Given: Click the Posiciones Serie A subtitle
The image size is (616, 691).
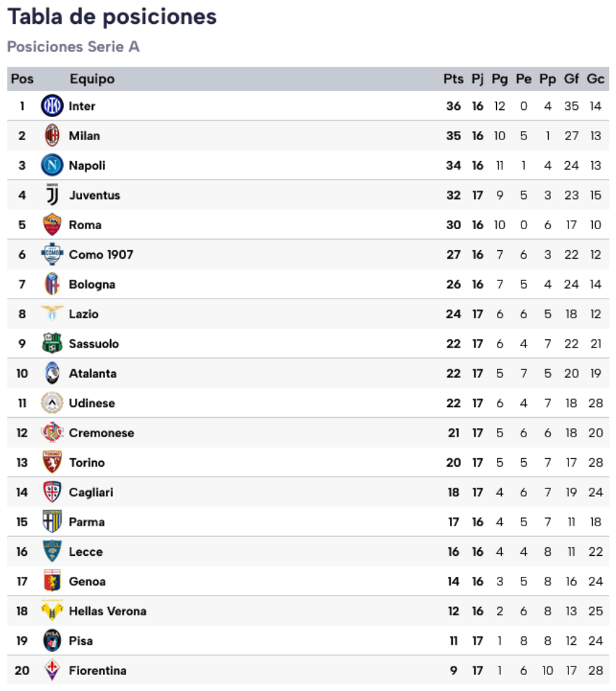Looking at the screenshot, I should 74,47.
